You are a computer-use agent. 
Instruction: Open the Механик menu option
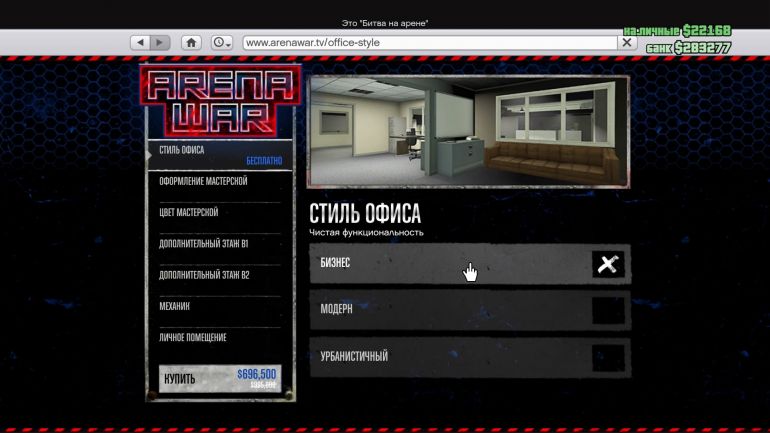220,306
